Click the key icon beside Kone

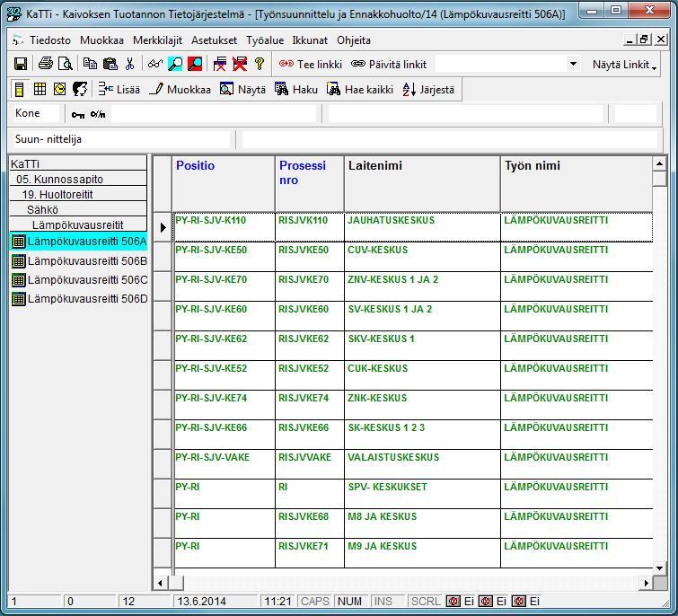coord(78,115)
